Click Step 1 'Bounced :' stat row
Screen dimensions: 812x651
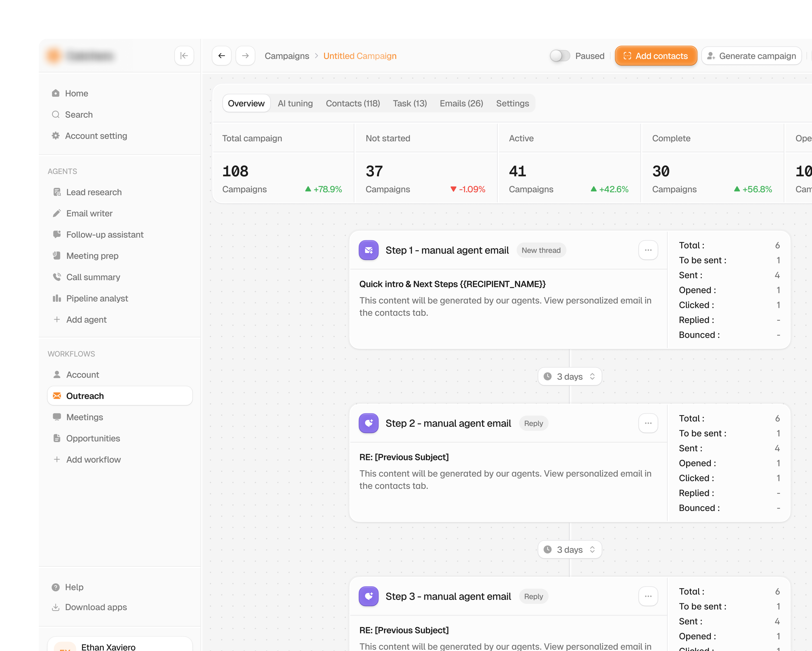(729, 335)
